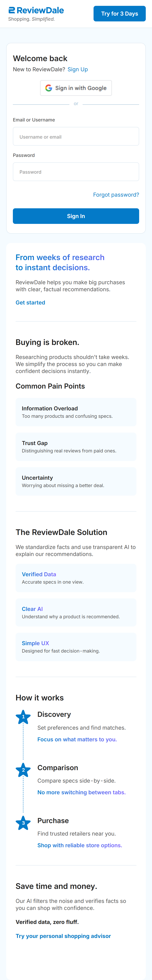This screenshot has width=152, height=980.
Task: Click Try your personal shopping advisor link
Action: coord(63,935)
